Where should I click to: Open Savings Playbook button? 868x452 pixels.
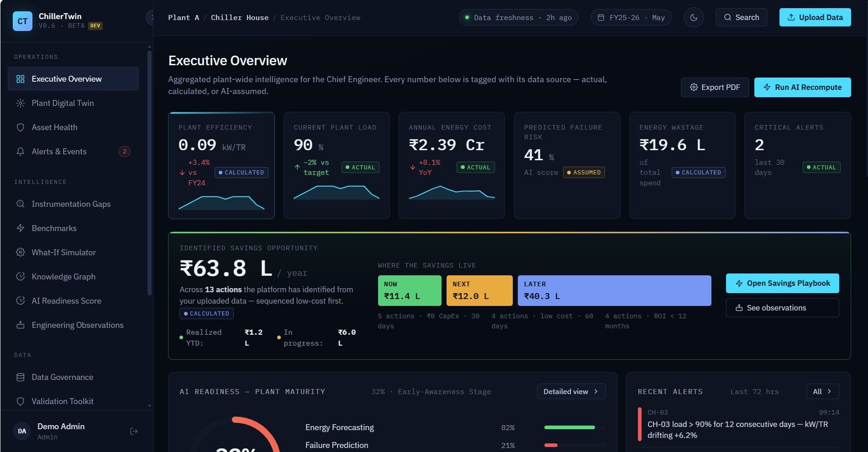coord(782,283)
